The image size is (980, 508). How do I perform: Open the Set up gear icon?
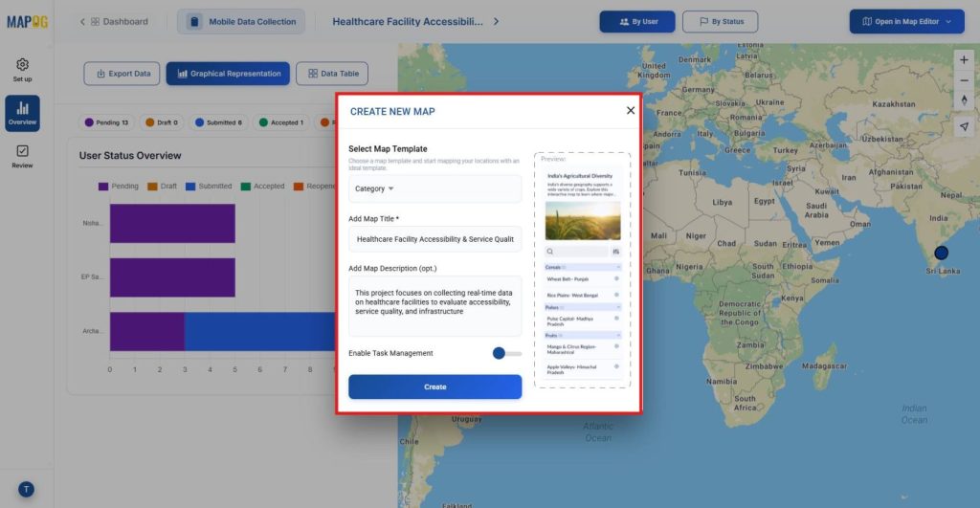23,64
